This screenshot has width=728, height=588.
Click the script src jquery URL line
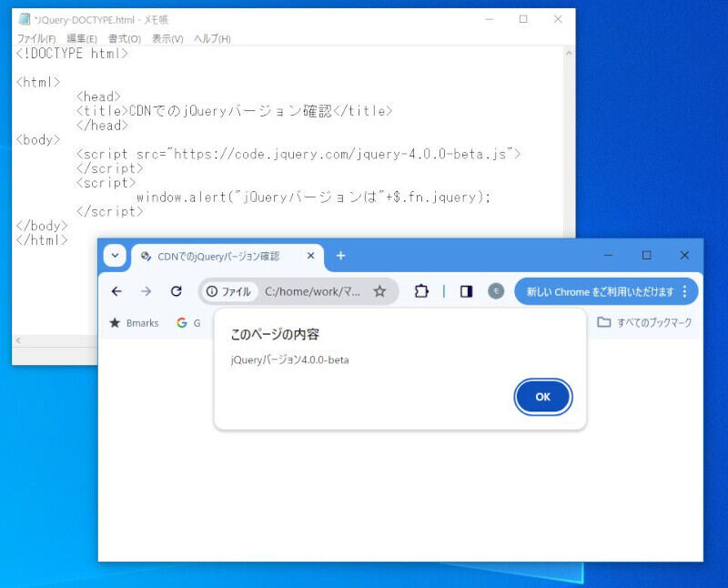click(298, 154)
